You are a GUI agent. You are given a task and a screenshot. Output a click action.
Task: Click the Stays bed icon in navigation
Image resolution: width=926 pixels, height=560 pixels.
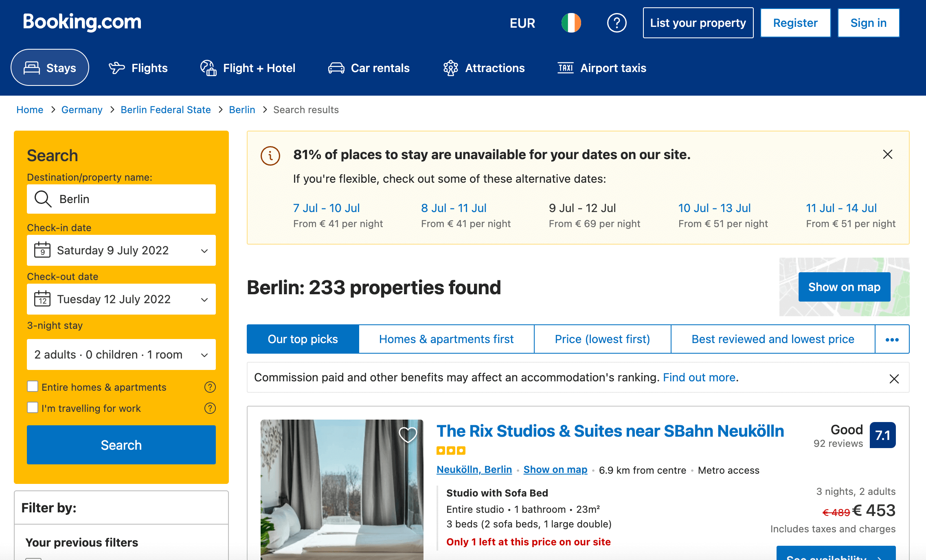pos(31,68)
